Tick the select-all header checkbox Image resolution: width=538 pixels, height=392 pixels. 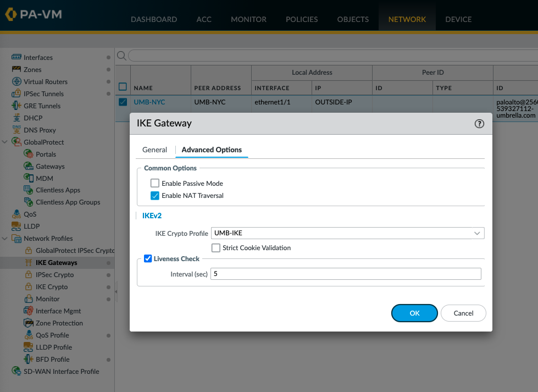[123, 86]
